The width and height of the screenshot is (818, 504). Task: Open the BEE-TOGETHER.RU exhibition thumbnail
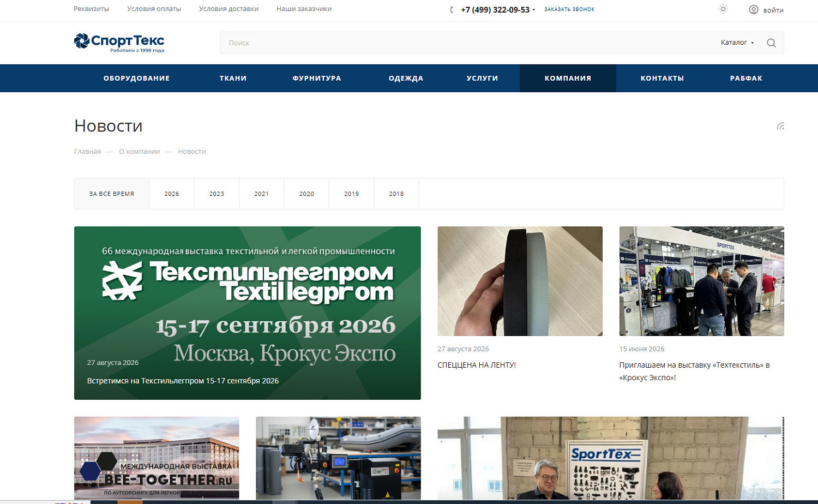[x=157, y=458]
